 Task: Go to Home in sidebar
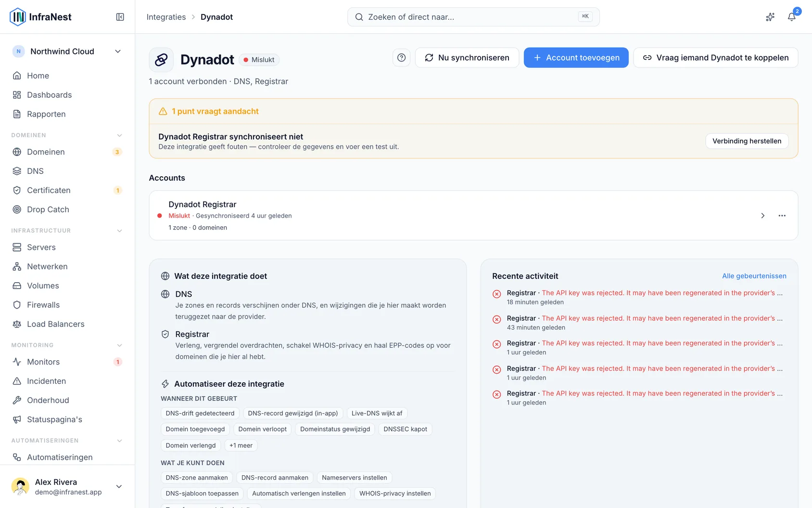coord(67,76)
